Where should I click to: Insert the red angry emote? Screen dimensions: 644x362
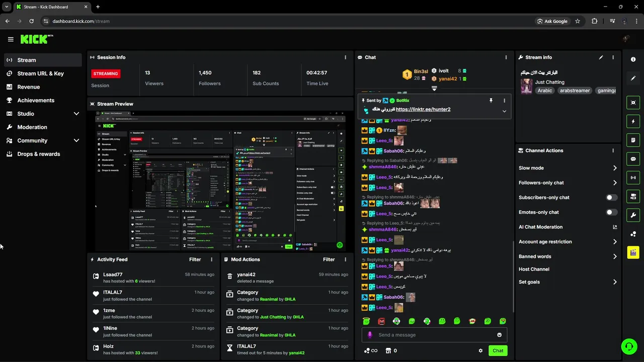coord(381,321)
